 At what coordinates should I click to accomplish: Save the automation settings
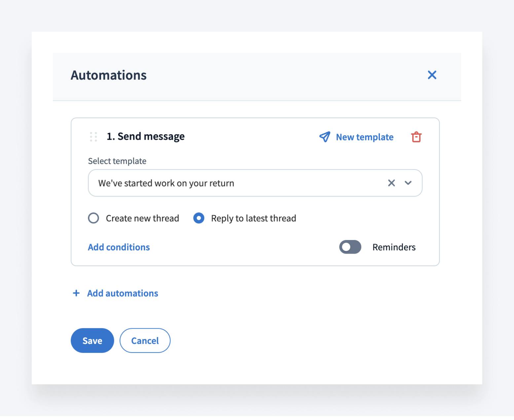(x=92, y=340)
